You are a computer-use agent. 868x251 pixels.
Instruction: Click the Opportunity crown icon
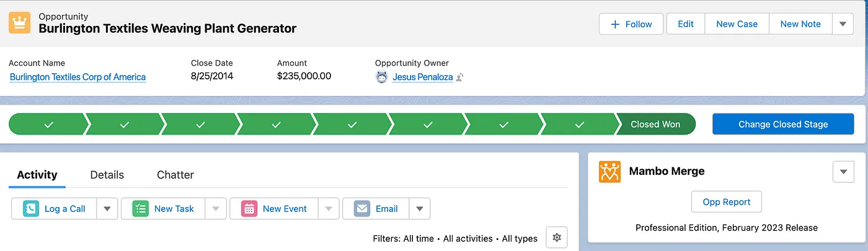[20, 23]
